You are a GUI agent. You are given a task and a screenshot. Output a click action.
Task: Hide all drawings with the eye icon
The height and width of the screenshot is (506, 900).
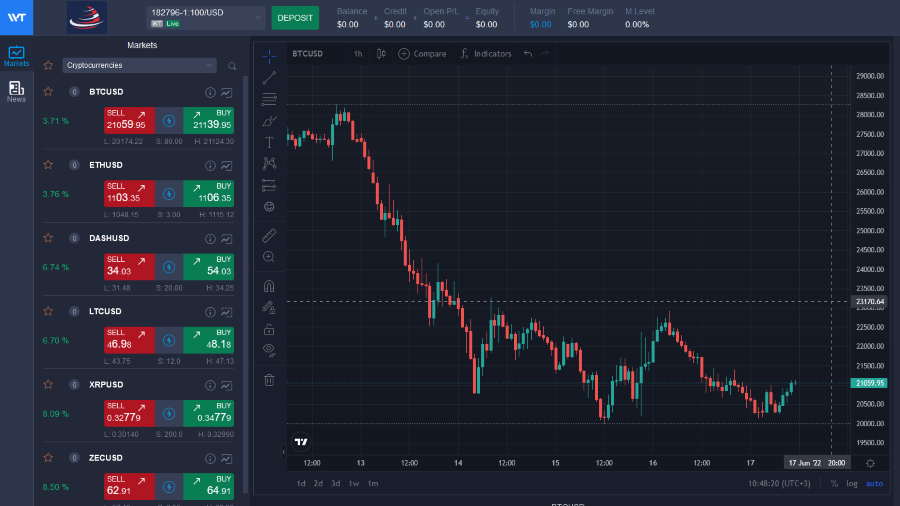pyautogui.click(x=269, y=350)
